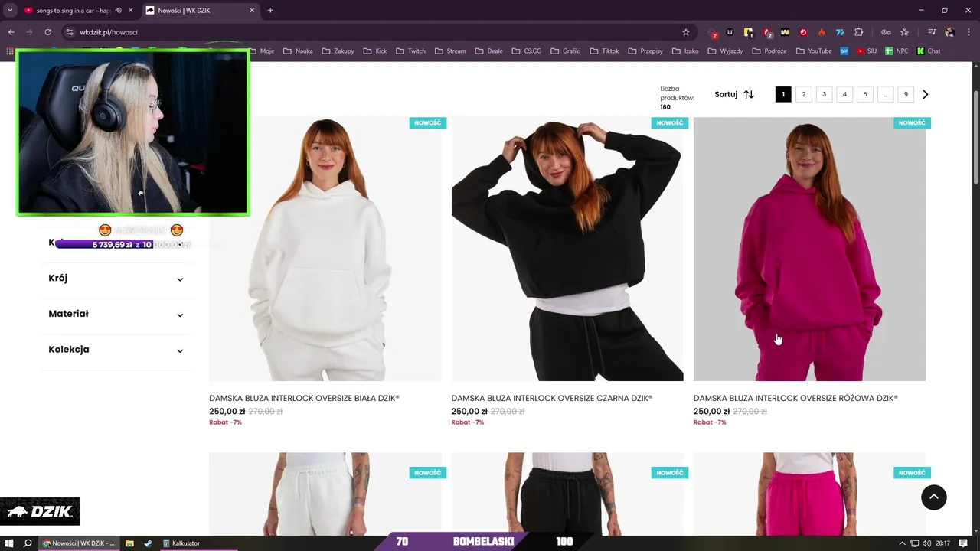Click the white hoodie product image
This screenshot has height=551, width=980.
click(x=325, y=249)
